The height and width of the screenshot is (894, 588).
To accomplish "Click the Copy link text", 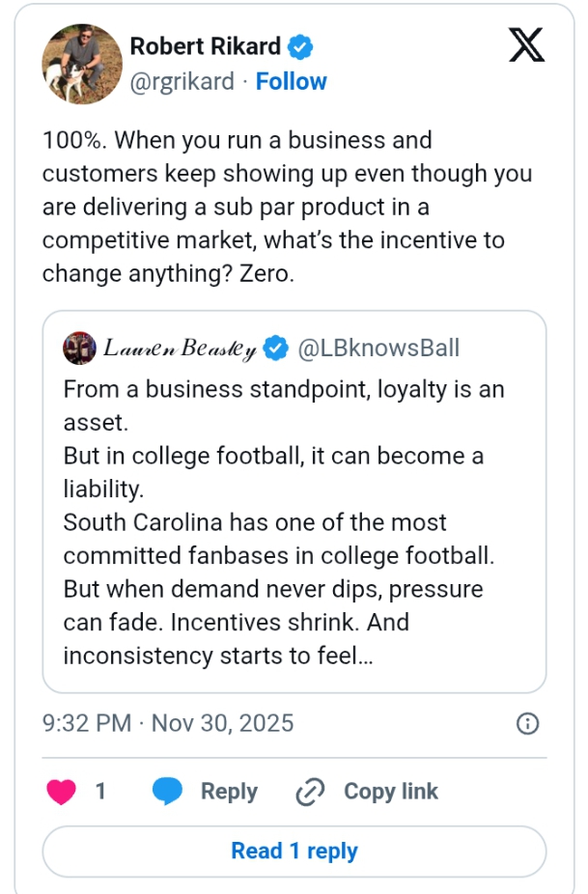I will (390, 792).
